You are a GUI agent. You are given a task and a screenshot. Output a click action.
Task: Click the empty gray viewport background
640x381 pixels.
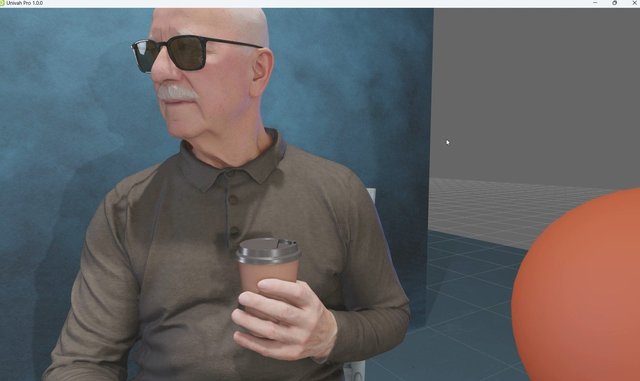535,94
